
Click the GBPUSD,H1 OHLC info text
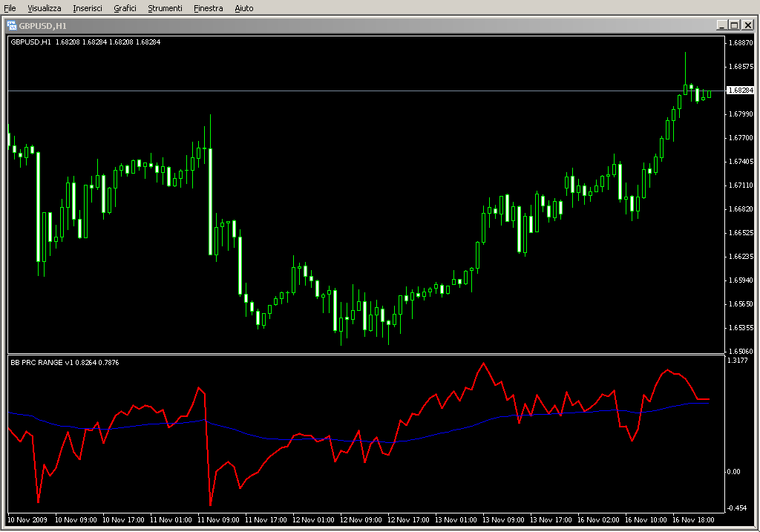tap(85, 42)
